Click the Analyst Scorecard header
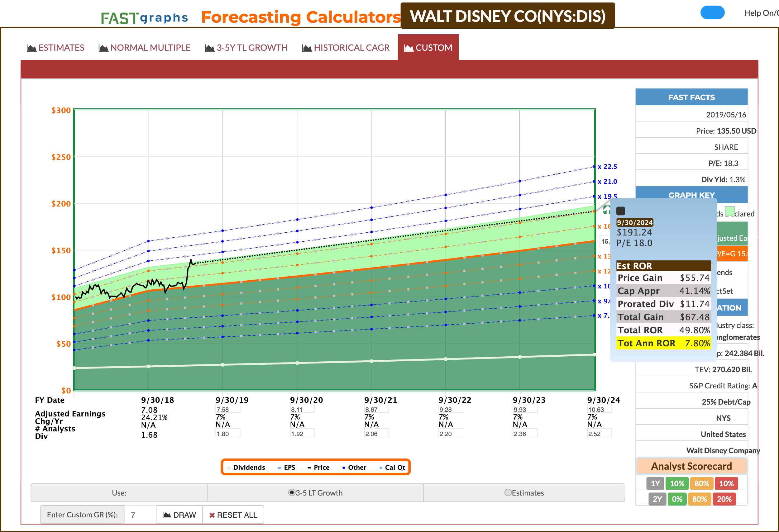779x532 pixels. [691, 466]
